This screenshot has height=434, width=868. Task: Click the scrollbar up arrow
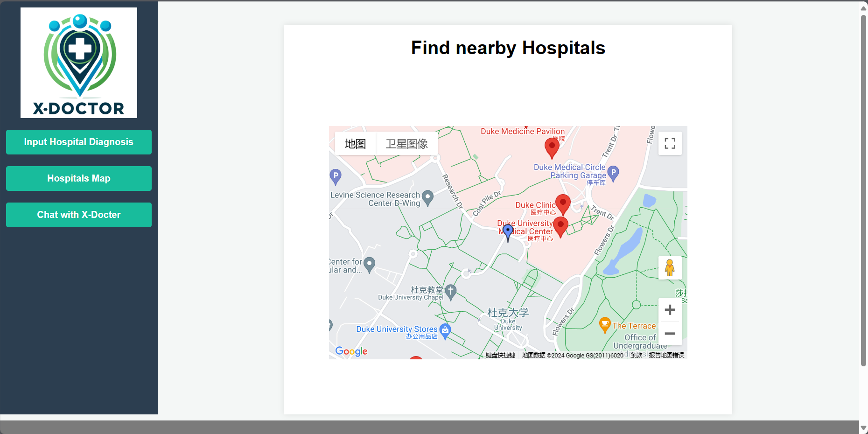[x=863, y=8]
